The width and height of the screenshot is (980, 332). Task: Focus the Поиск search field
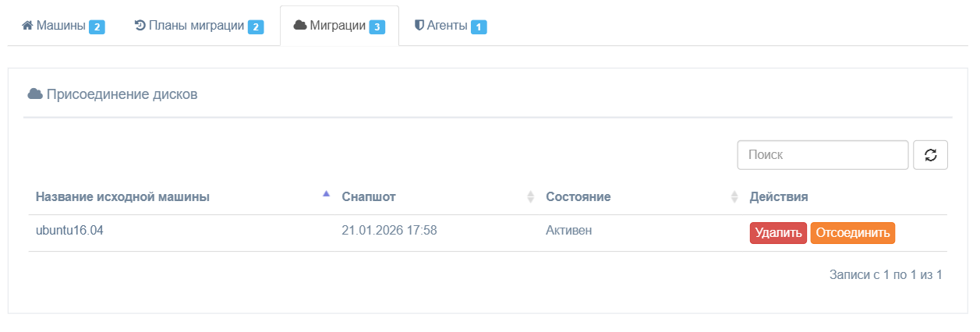(823, 155)
